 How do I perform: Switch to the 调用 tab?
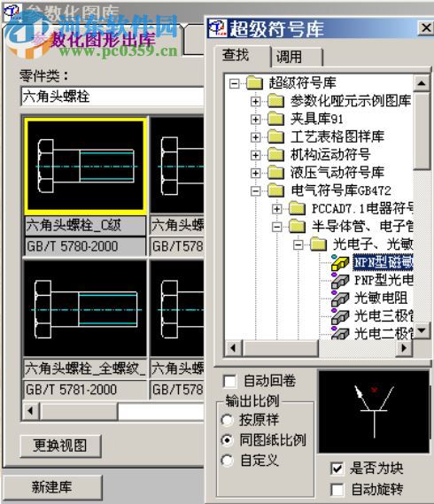[297, 58]
